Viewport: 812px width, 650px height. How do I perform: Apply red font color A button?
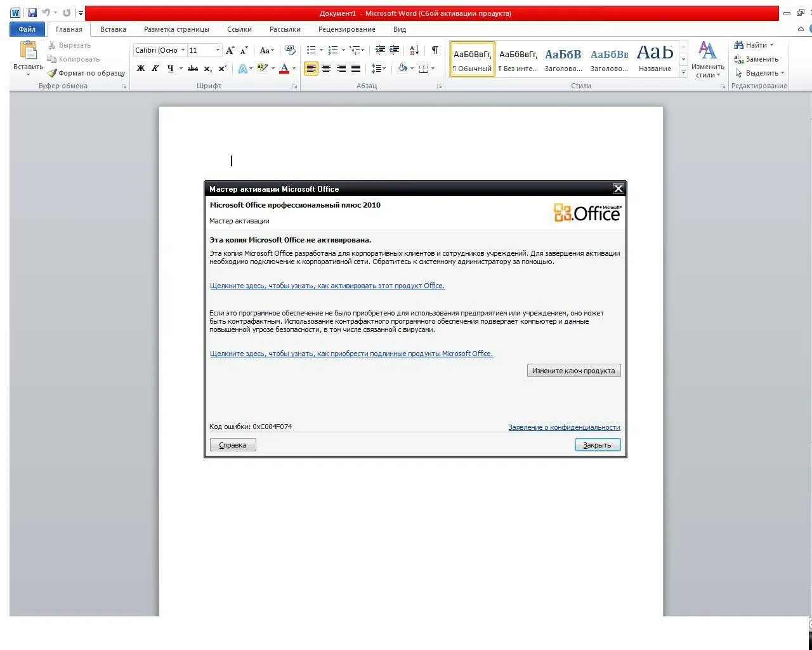[284, 69]
